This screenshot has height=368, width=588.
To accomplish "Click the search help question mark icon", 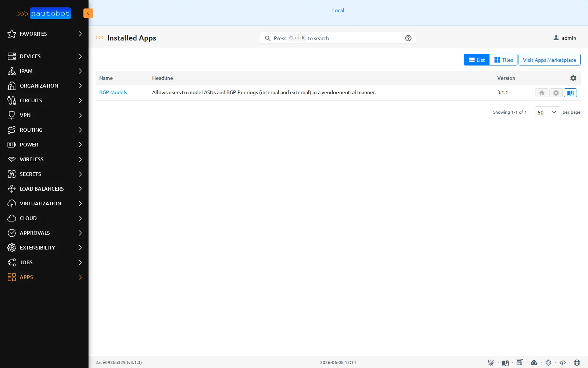I will (x=408, y=38).
